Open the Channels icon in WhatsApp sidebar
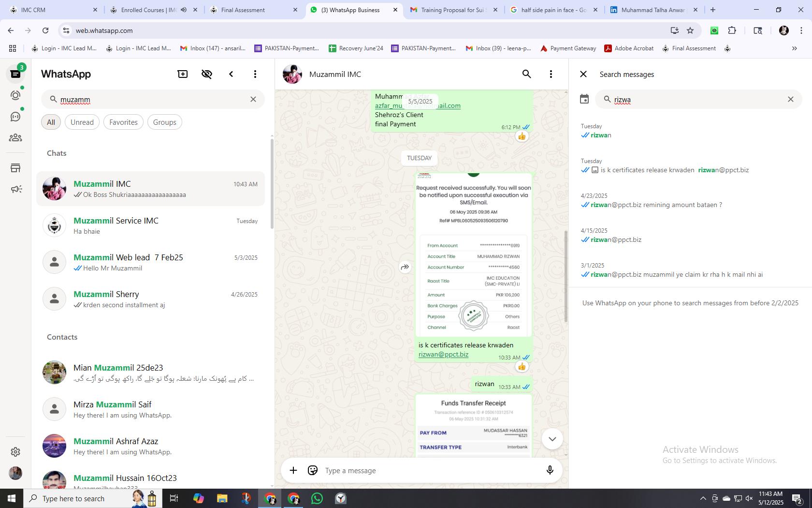Screen dimensions: 812x508 (15, 117)
